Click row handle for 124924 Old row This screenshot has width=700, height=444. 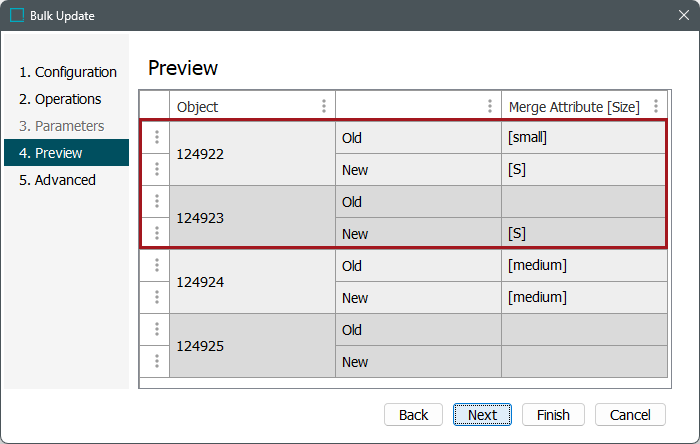coord(156,266)
